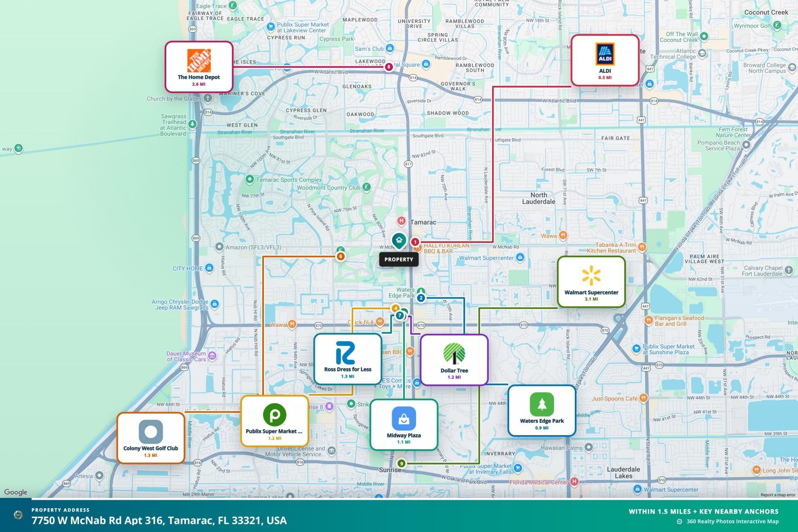The image size is (798, 532).
Task: Click the Arrigo Chrysler Dodge Jeep pin
Action: [x=214, y=304]
